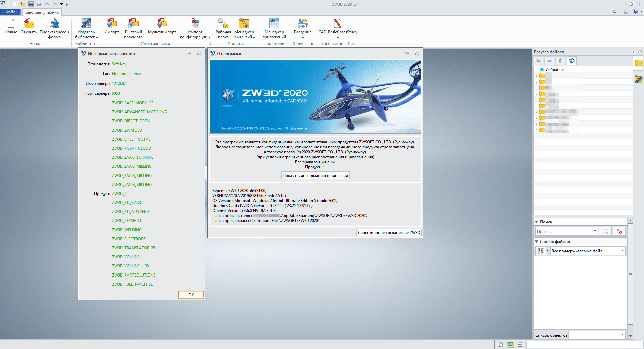Click search magnifier button
The height and width of the screenshot is (349, 644).
click(605, 232)
